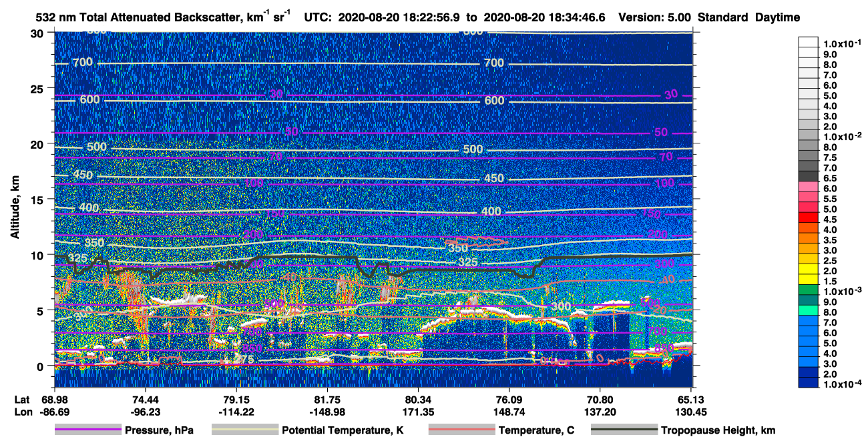Click the Pressure, hPa legend line

pos(88,430)
